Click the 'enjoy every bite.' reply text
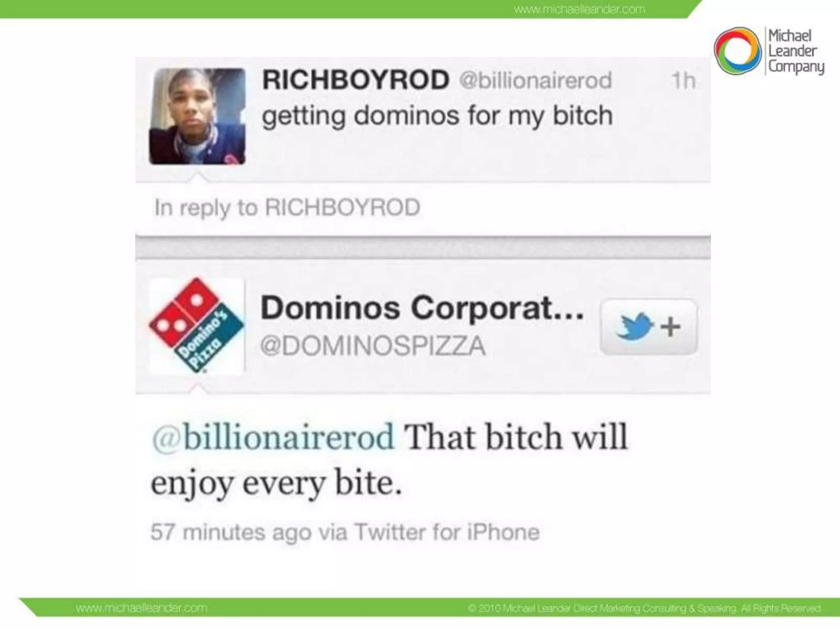Screen dimensions: 840x630 coord(276,483)
